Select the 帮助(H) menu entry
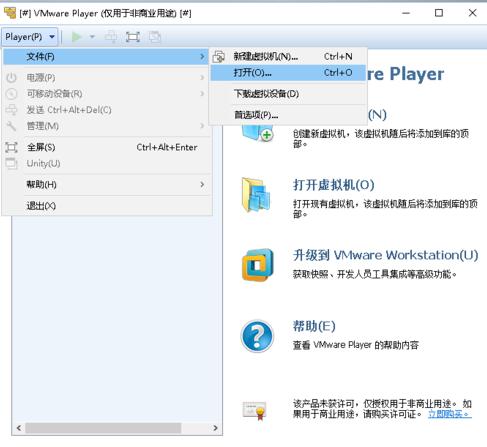The image size is (487, 447). click(106, 184)
